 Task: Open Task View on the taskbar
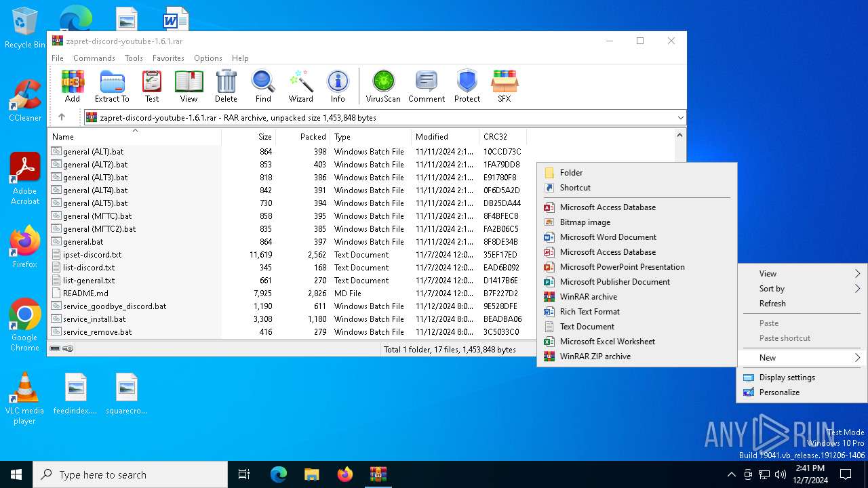[244, 474]
